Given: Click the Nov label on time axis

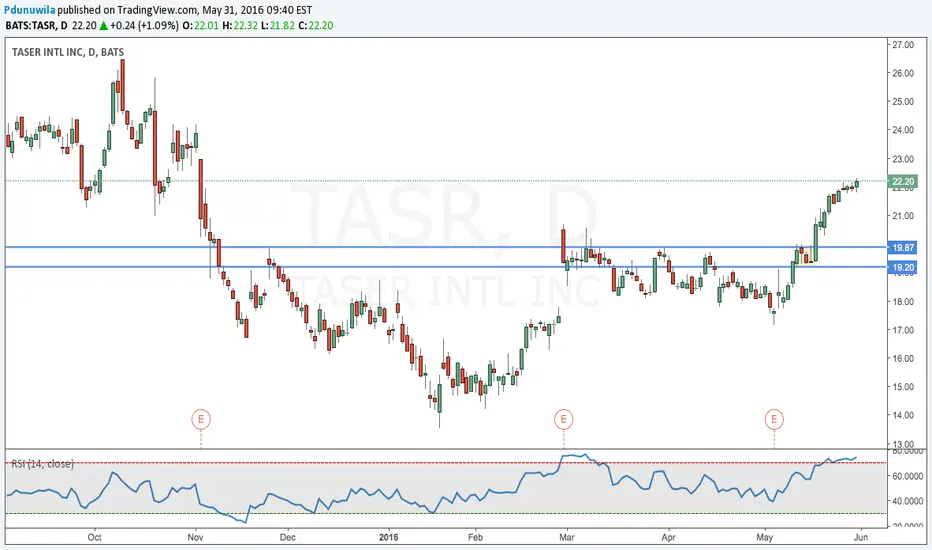Looking at the screenshot, I should [196, 538].
